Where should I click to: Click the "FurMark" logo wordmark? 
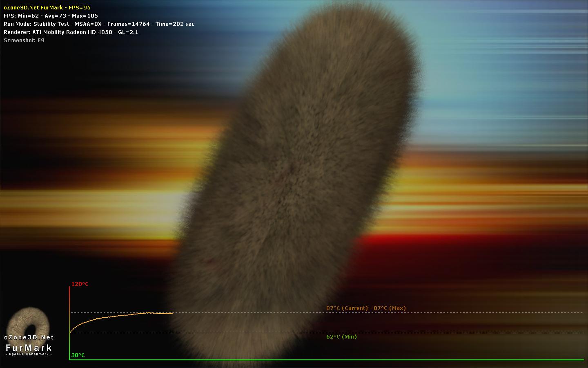tap(29, 348)
